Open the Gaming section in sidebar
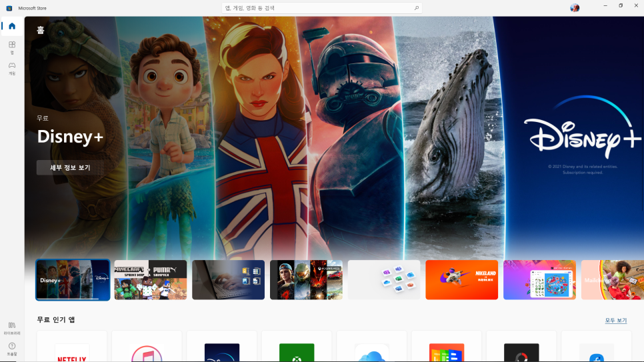Image resolution: width=644 pixels, height=362 pixels. pos(12,68)
